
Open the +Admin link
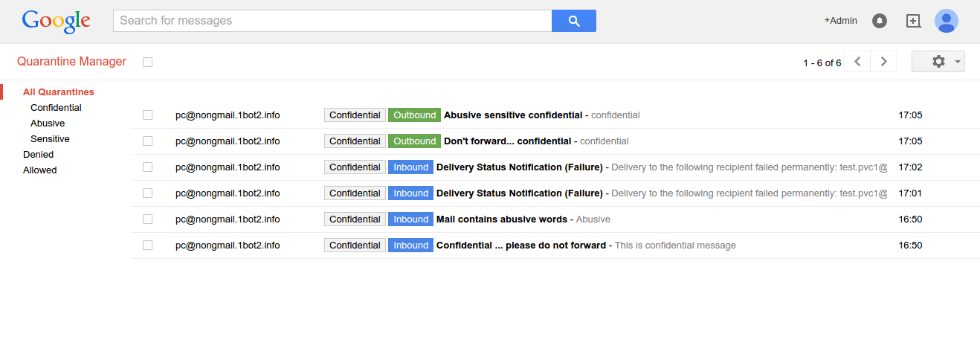(x=840, y=21)
